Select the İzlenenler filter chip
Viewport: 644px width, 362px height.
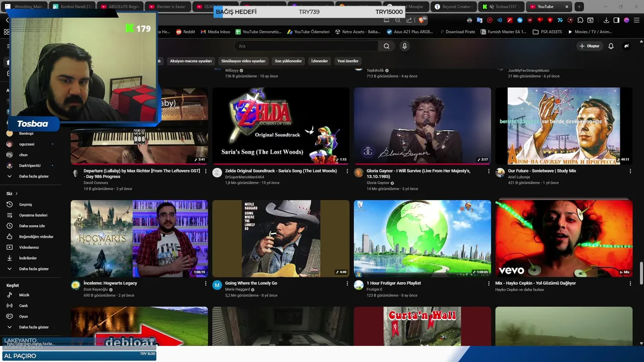[x=319, y=61]
